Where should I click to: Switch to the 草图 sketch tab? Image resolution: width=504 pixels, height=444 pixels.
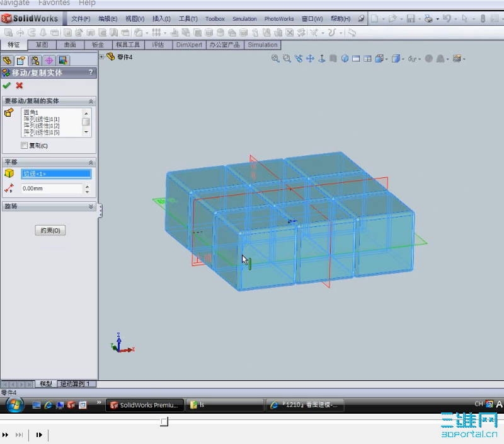coord(42,45)
